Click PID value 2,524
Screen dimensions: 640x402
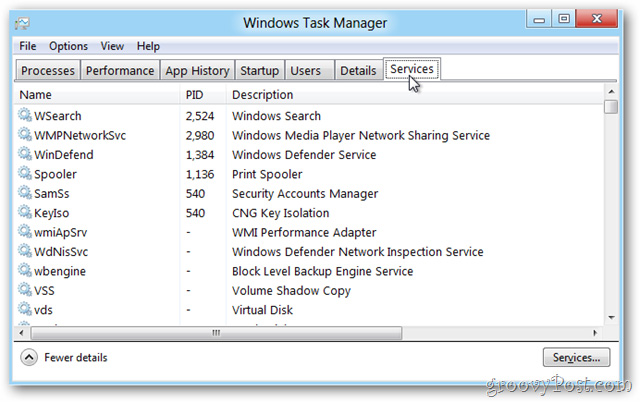[200, 116]
